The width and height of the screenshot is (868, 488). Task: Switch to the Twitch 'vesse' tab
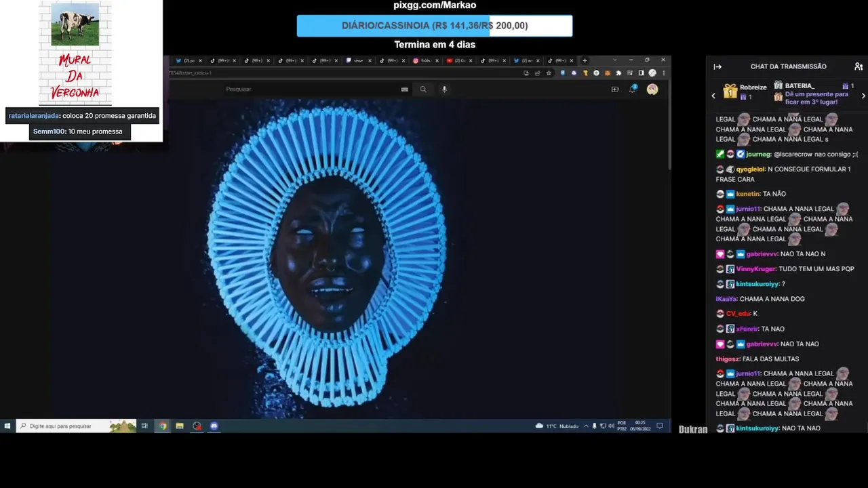tap(358, 60)
